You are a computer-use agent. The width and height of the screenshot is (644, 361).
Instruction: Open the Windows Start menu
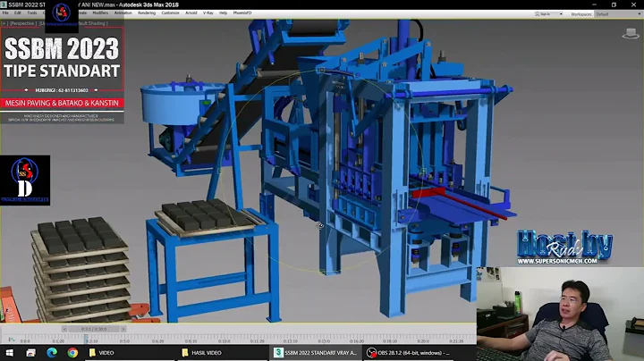9,353
